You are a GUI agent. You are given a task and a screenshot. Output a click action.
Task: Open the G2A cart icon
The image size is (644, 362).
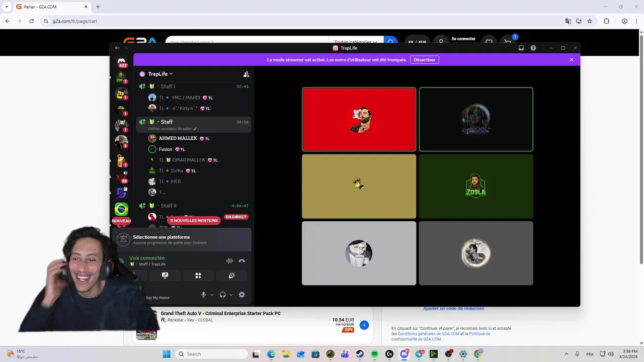click(x=508, y=42)
